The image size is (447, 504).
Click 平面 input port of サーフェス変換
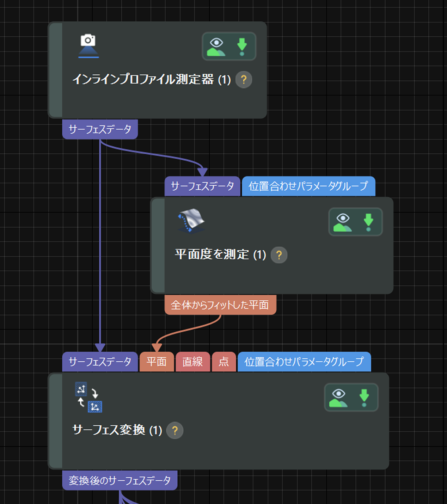157,362
